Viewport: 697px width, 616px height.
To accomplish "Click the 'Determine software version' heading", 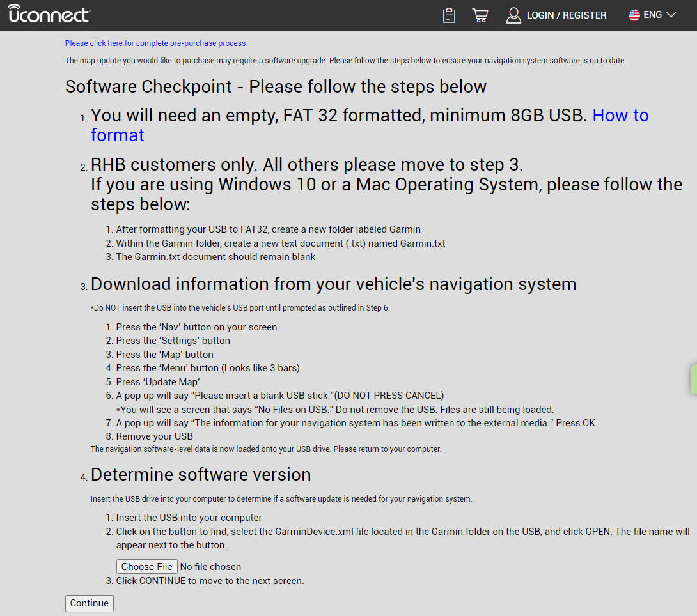I will 201,474.
